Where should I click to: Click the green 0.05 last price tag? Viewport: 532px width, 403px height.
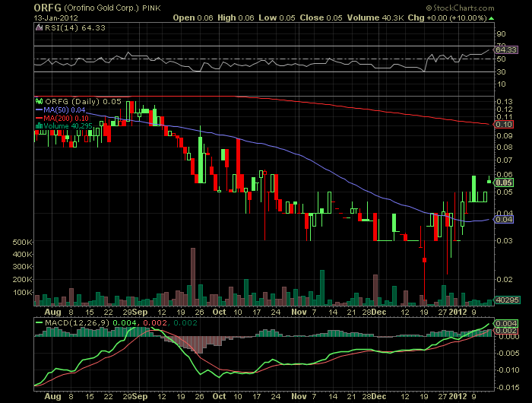click(x=504, y=182)
